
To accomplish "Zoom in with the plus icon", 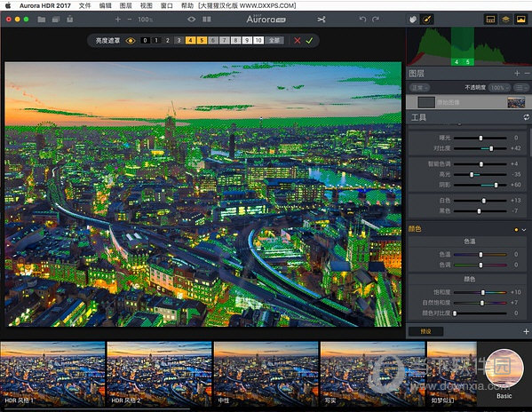I will pyautogui.click(x=118, y=20).
